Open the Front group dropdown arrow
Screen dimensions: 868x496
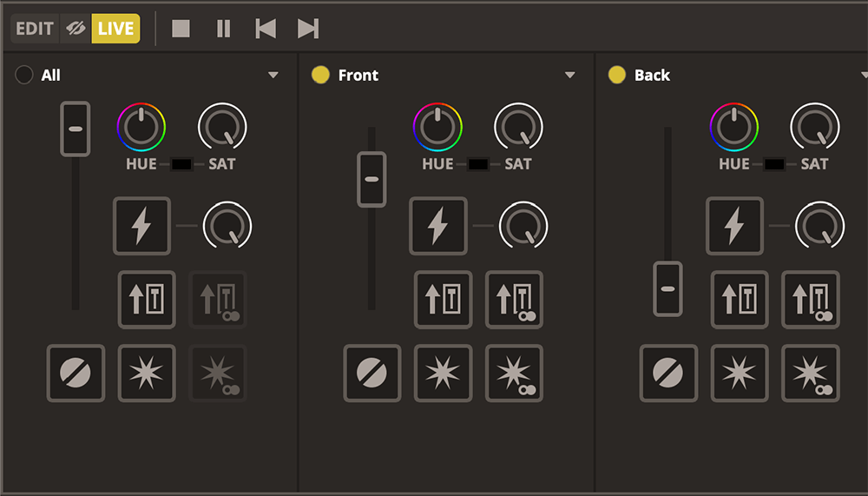pyautogui.click(x=569, y=75)
